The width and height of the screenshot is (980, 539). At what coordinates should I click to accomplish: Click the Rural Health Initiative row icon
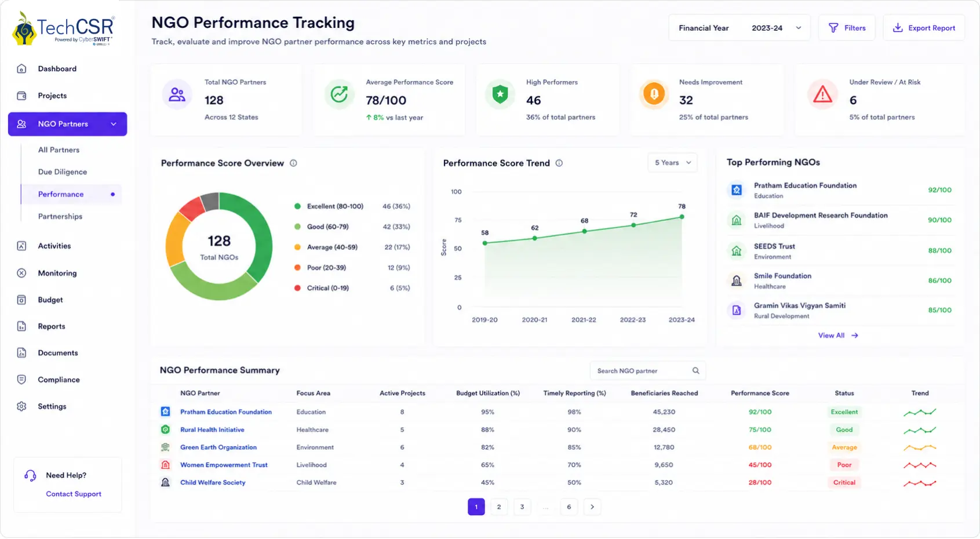165,430
